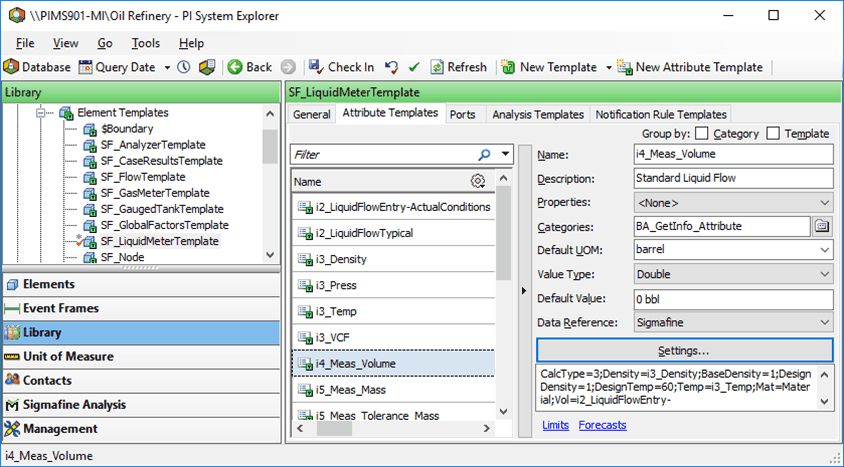Open the Forecasts link
The width and height of the screenshot is (844, 467).
point(602,425)
